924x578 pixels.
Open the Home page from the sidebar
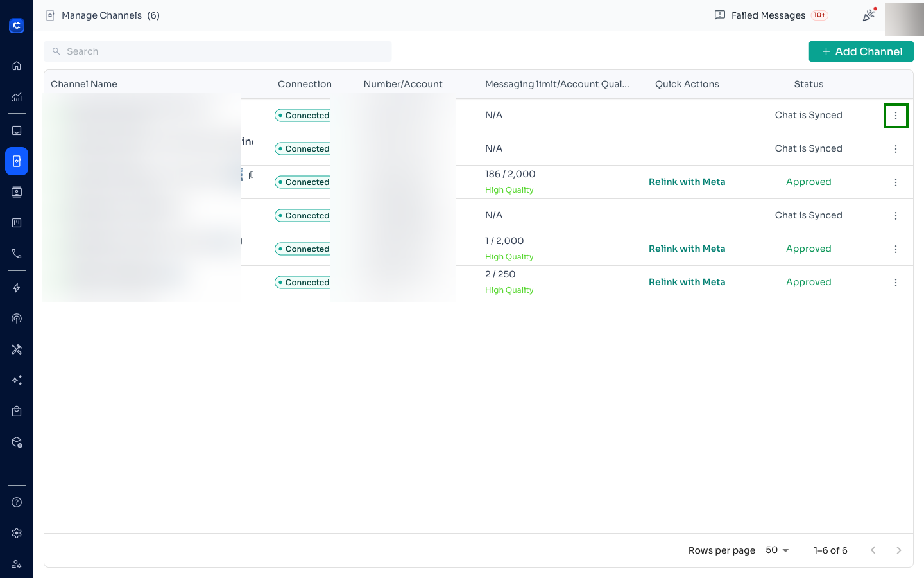(17, 66)
